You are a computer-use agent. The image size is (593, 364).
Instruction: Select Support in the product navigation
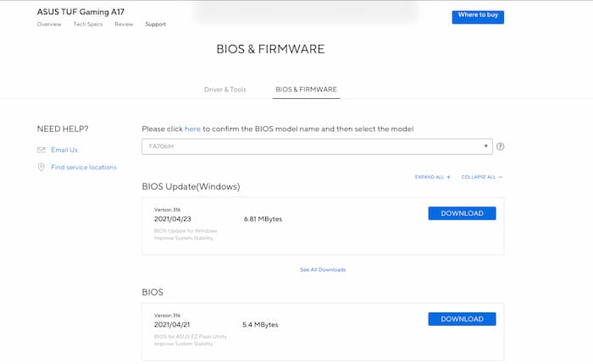pos(155,25)
